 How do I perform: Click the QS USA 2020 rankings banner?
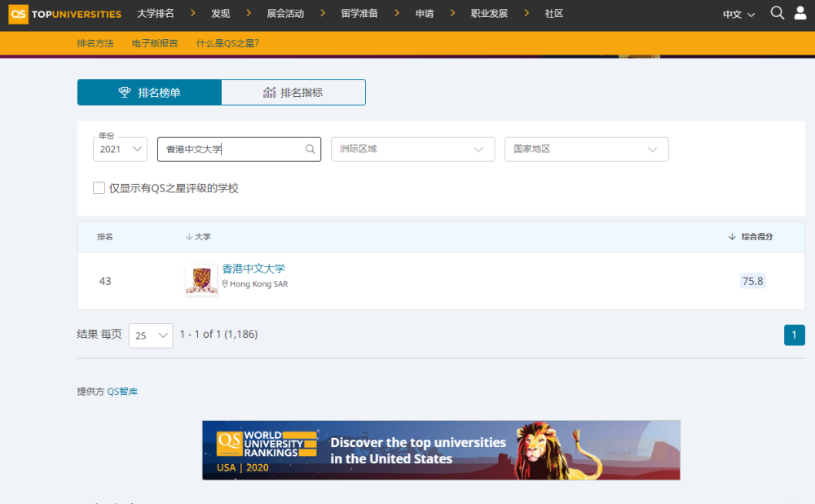click(441, 450)
